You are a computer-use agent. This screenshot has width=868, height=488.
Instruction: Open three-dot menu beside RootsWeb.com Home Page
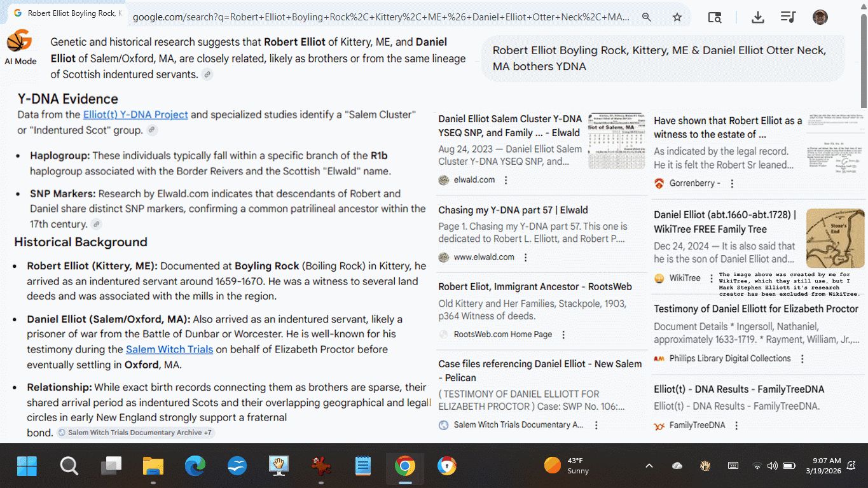pyautogui.click(x=563, y=335)
